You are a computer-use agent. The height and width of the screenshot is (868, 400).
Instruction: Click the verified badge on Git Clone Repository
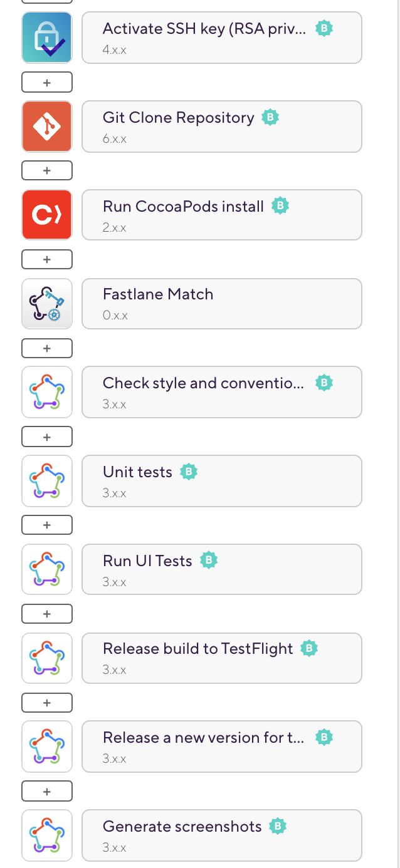click(x=270, y=117)
